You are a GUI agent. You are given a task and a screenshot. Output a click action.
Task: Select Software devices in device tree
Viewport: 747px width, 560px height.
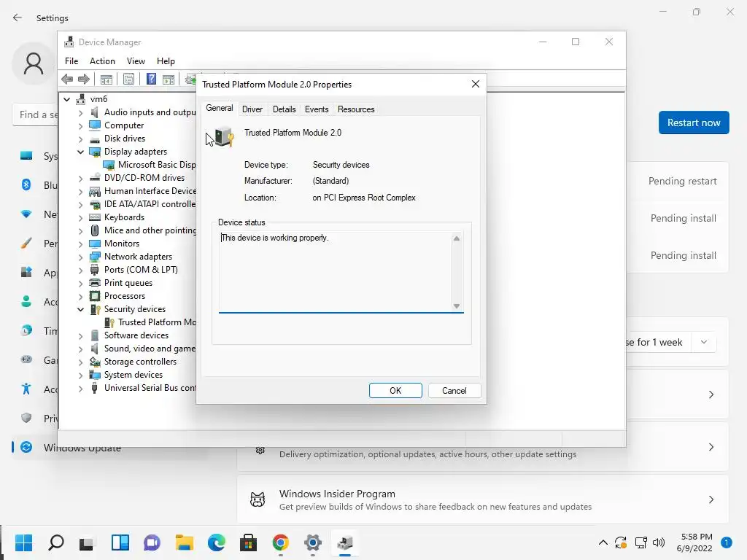136,335
